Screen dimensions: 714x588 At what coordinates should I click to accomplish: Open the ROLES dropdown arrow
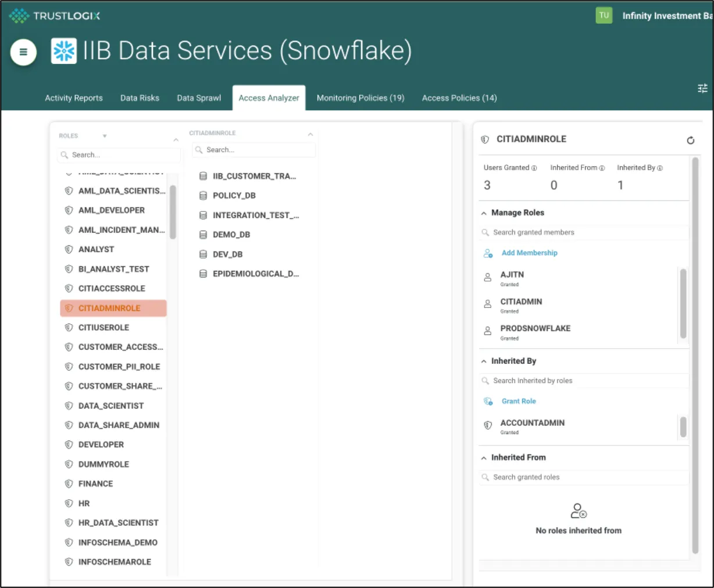tap(105, 136)
